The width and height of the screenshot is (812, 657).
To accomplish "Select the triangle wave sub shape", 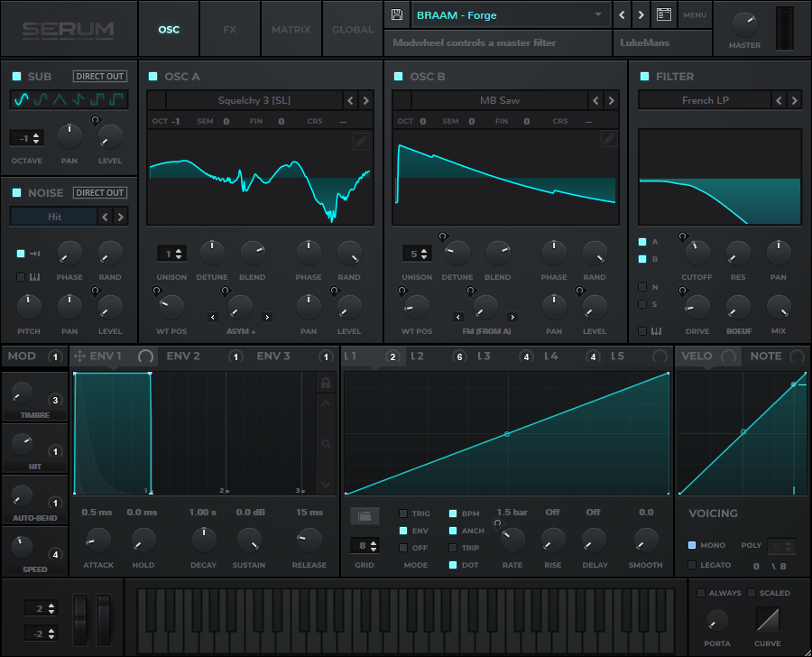I will coord(60,99).
